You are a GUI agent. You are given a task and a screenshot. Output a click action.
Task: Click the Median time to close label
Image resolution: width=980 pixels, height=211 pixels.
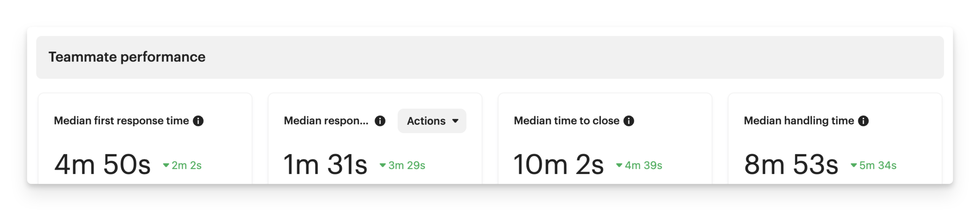click(566, 121)
